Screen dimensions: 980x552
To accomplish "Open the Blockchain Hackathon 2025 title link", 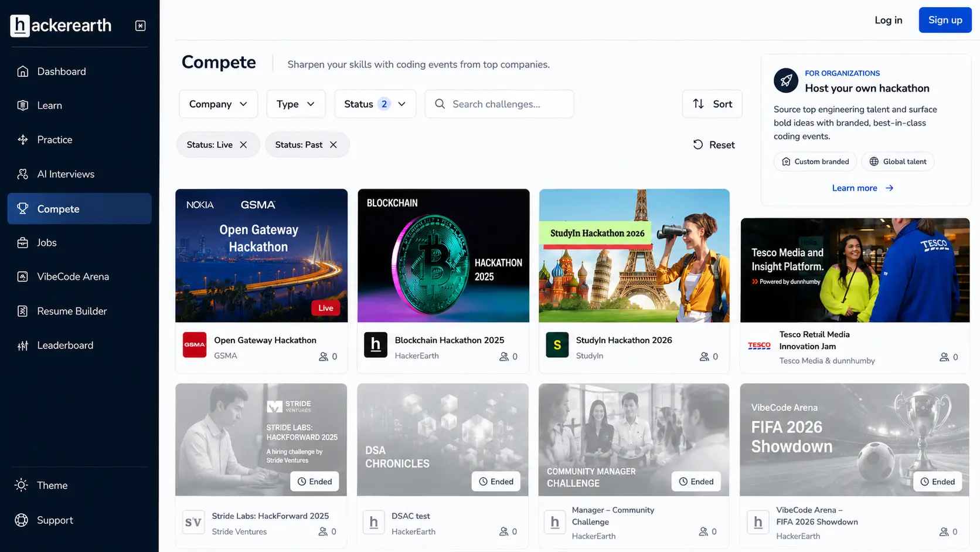I will 450,340.
